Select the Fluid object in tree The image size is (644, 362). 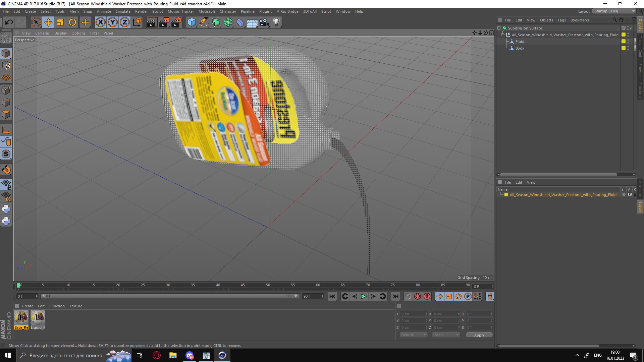pyautogui.click(x=520, y=42)
